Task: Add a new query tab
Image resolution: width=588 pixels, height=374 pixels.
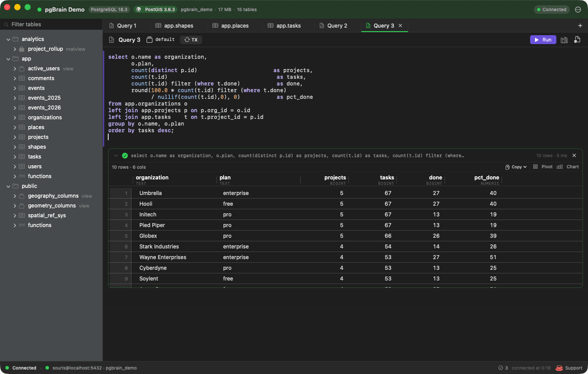Action: 580,25
